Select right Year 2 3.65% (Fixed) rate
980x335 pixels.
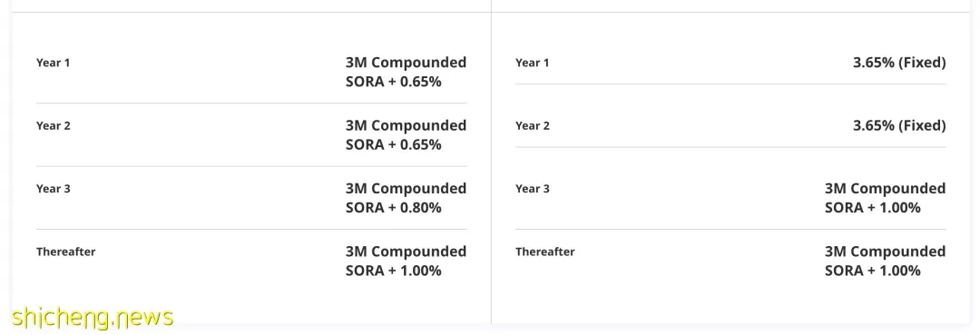click(x=899, y=125)
